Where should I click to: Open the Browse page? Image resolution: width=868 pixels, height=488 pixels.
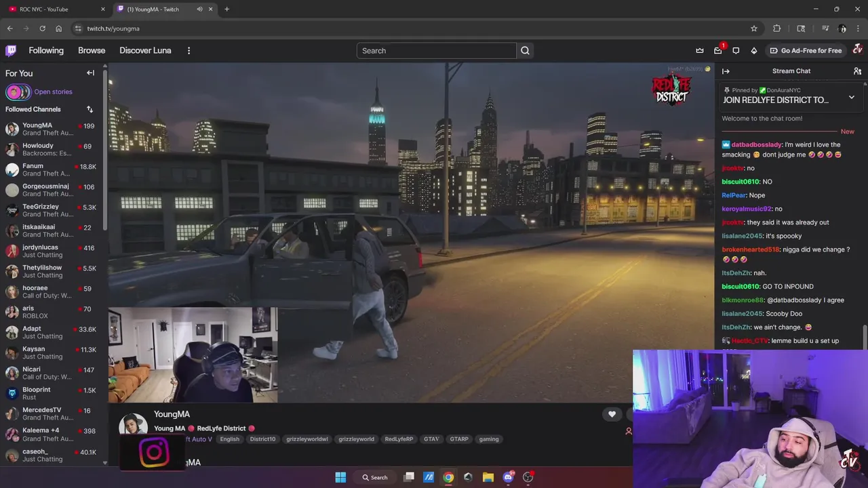[92, 50]
